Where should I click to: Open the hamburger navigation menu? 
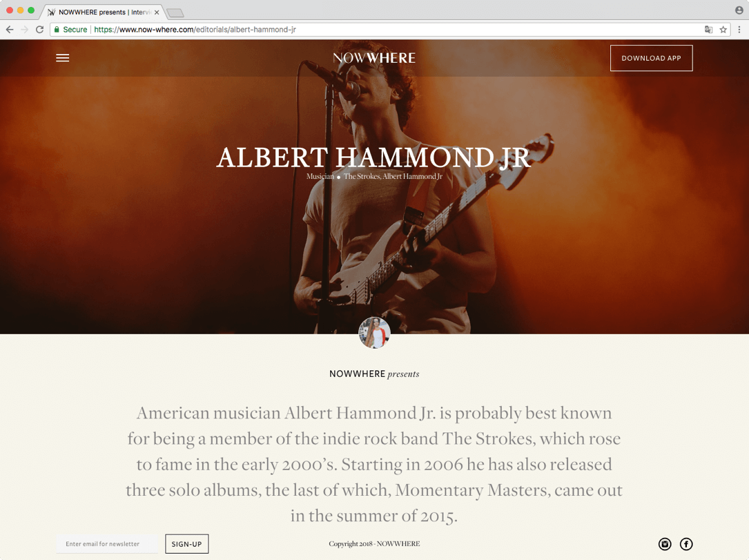tap(63, 58)
